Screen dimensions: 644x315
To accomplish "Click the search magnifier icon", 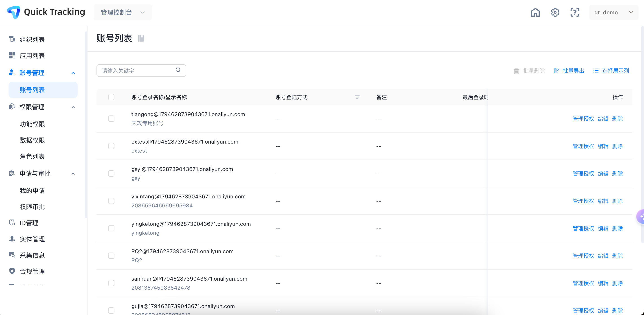I will click(x=178, y=70).
